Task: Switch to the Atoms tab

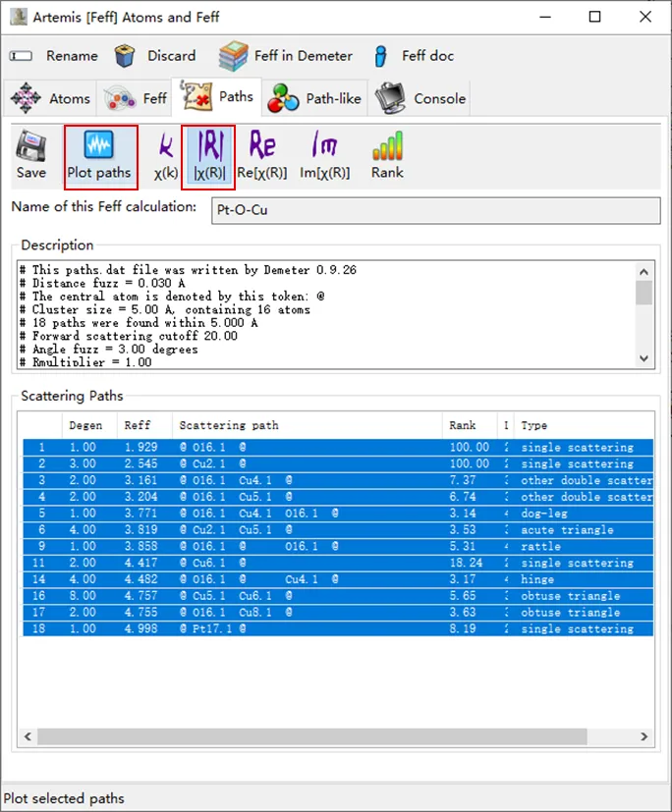Action: pyautogui.click(x=50, y=98)
